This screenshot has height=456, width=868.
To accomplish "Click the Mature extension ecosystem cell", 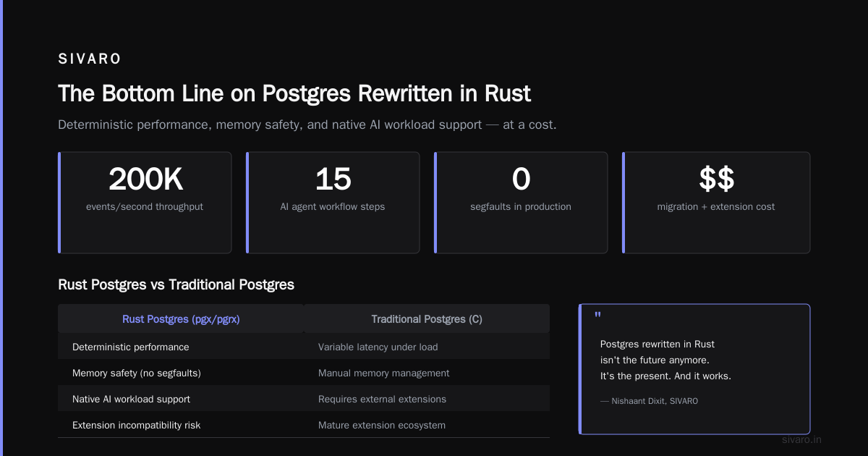I will click(427, 425).
